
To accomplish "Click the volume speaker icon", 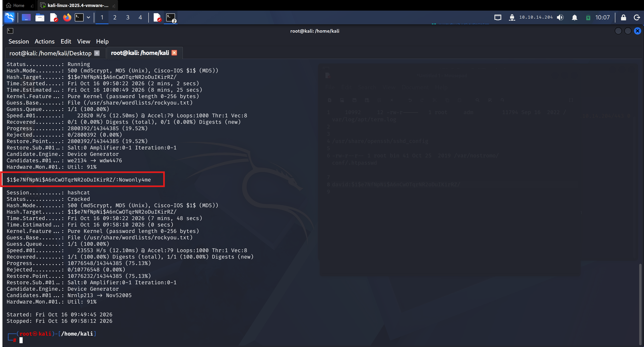I will (x=560, y=17).
